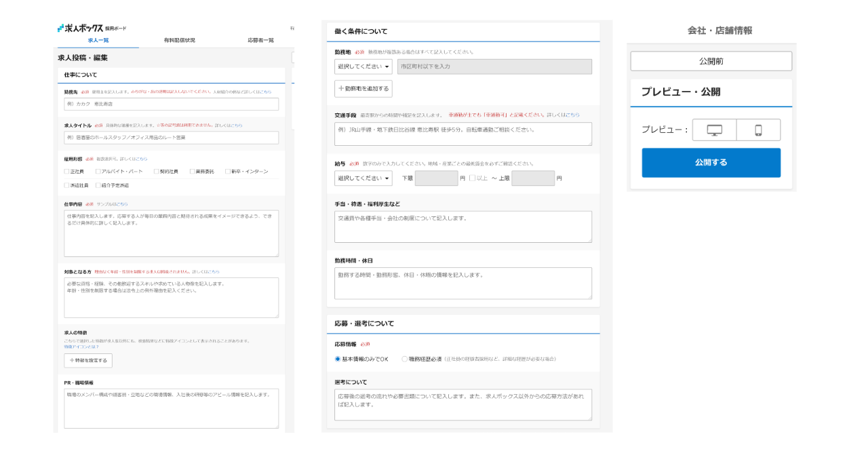Click the 特徴を指定する button
Viewport: 868px width, 449px height.
(88, 361)
